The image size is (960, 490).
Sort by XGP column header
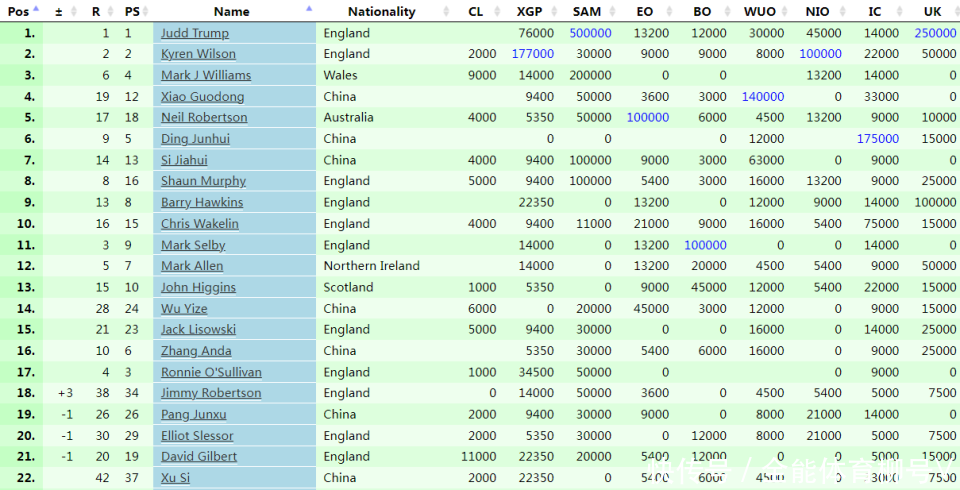pos(530,12)
